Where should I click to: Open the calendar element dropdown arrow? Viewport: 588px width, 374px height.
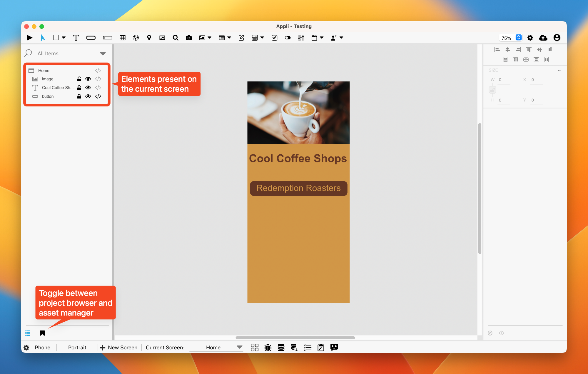point(322,38)
